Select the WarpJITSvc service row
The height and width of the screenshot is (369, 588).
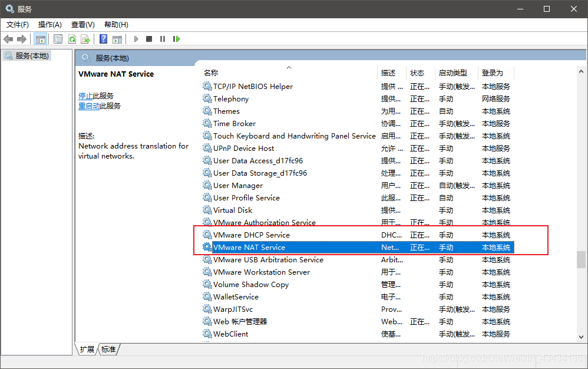358,309
